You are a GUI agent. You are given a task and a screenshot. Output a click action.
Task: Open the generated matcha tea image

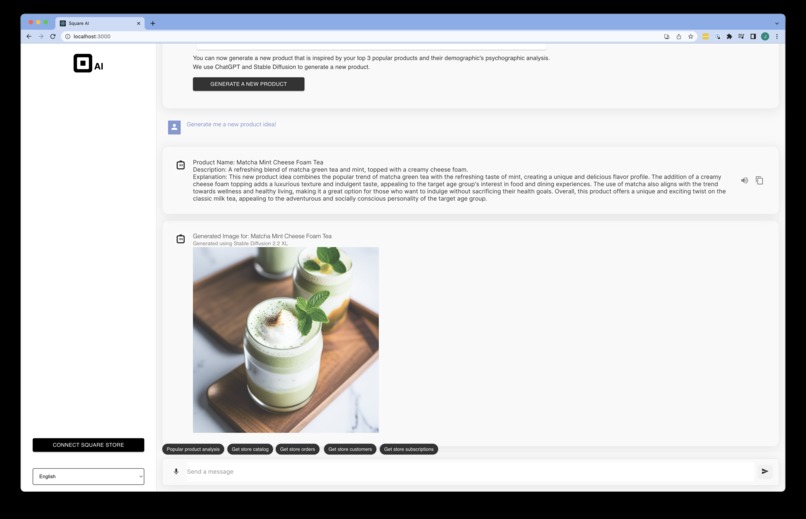[286, 340]
